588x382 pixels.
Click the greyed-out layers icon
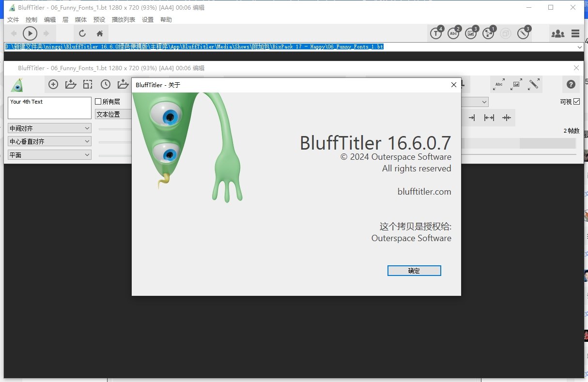click(506, 33)
